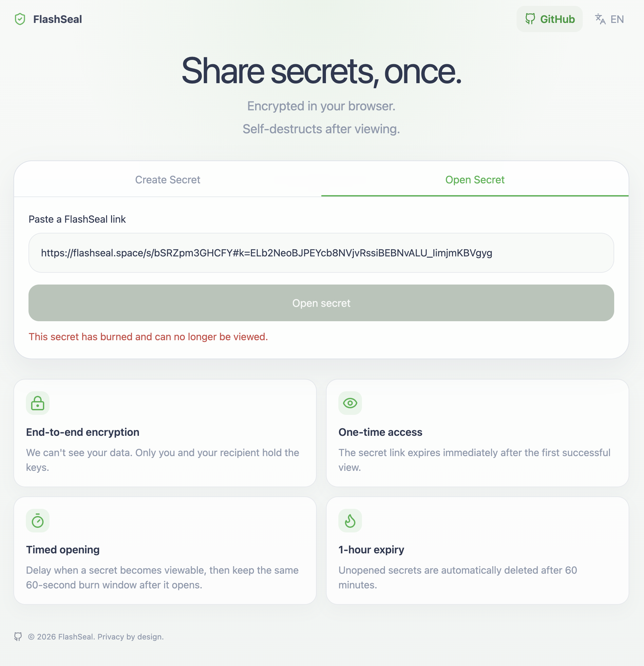Click the One-time access card heading

pos(380,432)
